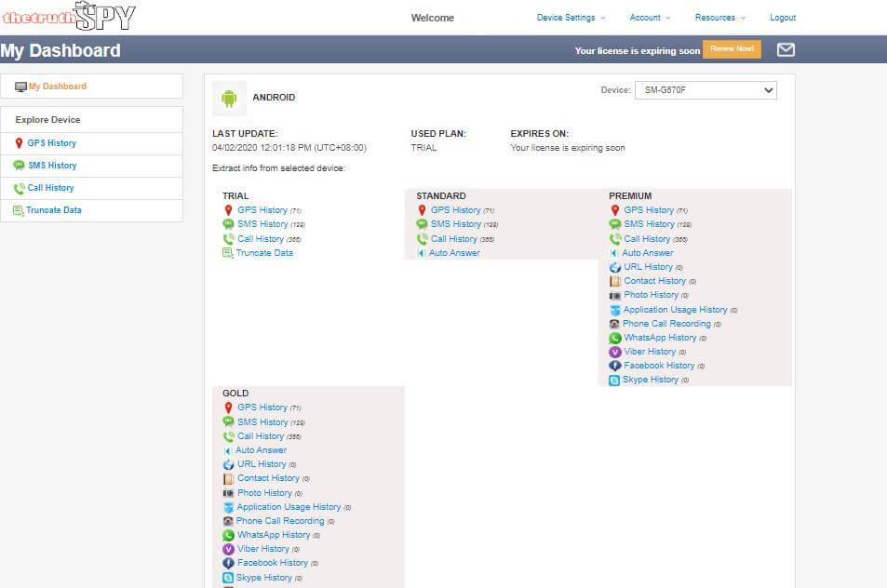Click the TRIAL GPS History pin icon

point(229,210)
